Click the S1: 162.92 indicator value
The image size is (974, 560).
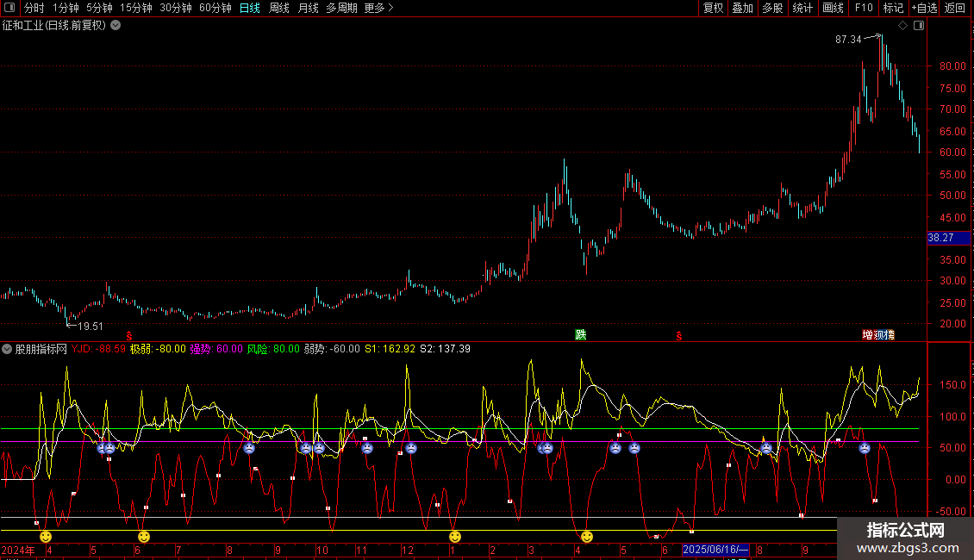point(390,349)
